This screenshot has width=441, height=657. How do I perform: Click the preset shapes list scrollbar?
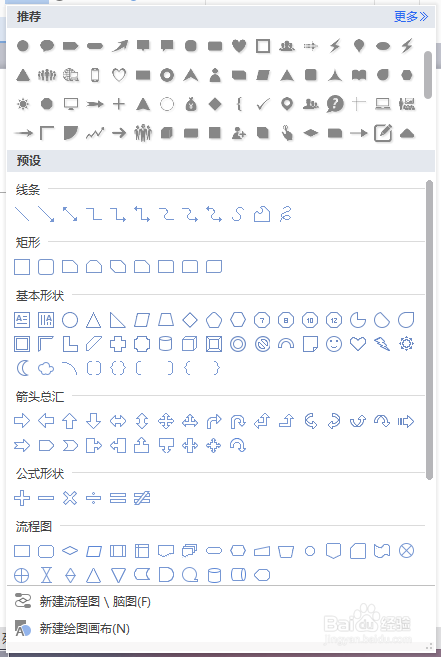[x=429, y=330]
